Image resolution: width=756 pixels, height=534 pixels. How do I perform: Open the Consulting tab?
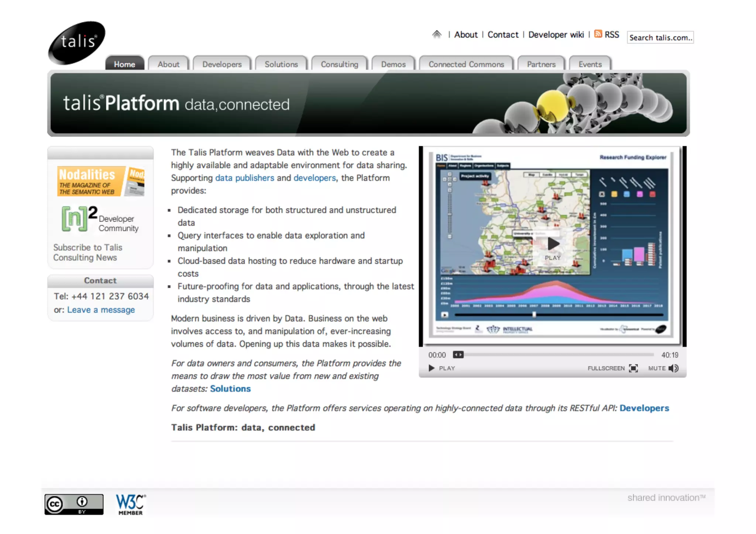[339, 64]
